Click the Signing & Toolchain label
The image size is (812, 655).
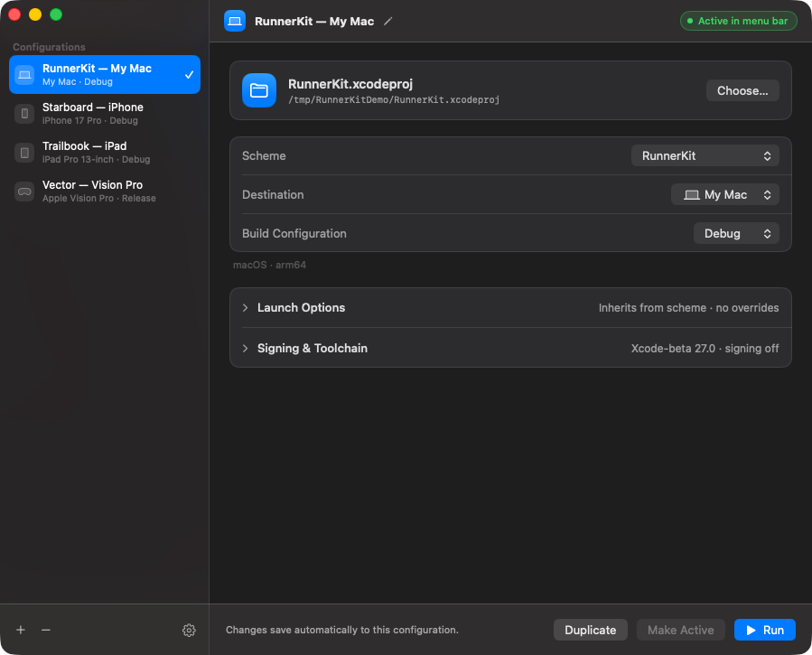(x=313, y=349)
